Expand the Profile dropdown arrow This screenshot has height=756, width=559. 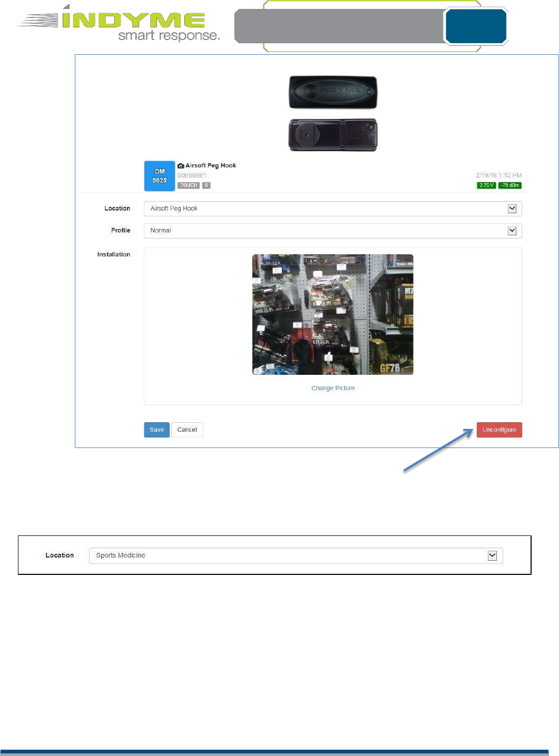pos(512,231)
